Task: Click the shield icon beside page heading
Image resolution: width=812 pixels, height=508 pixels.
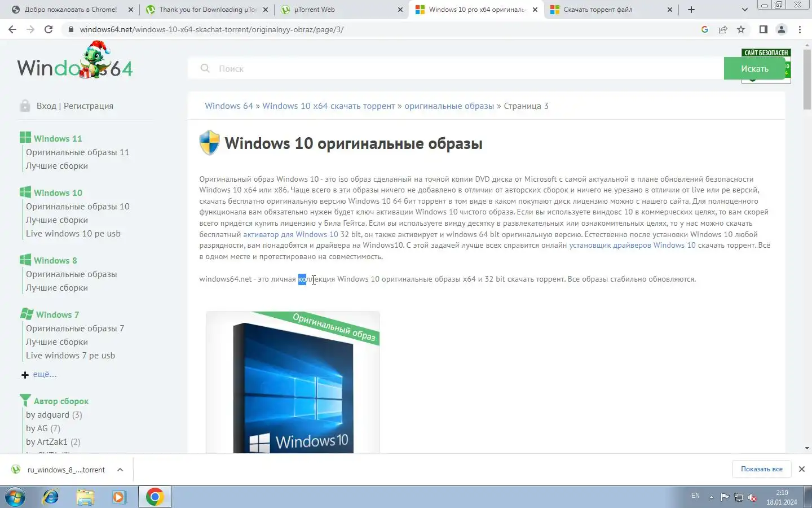Action: (x=210, y=143)
